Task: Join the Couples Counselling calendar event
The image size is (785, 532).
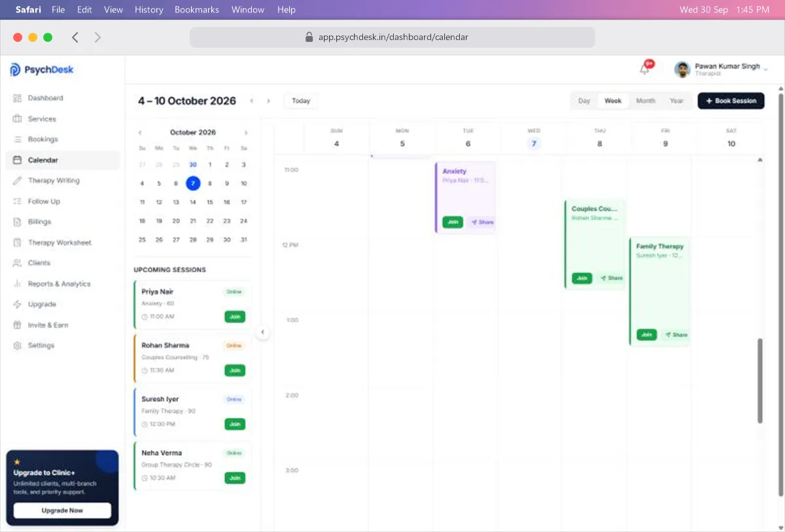Action: (582, 278)
